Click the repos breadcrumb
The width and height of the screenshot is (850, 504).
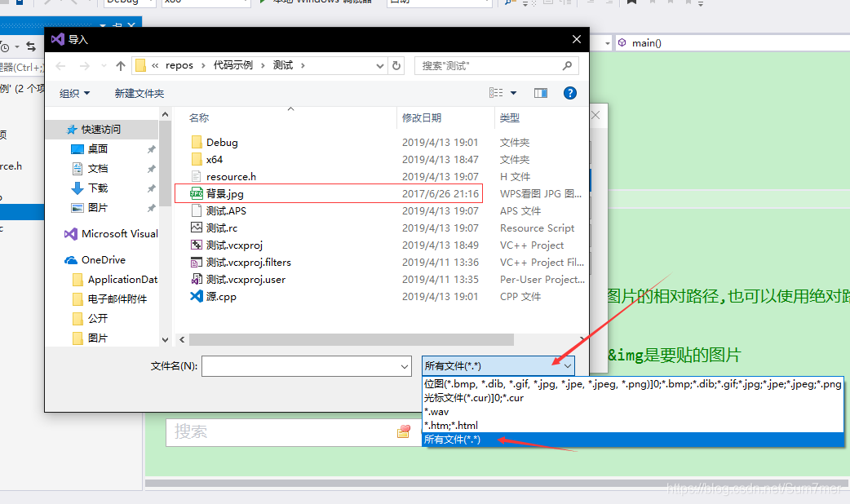179,65
